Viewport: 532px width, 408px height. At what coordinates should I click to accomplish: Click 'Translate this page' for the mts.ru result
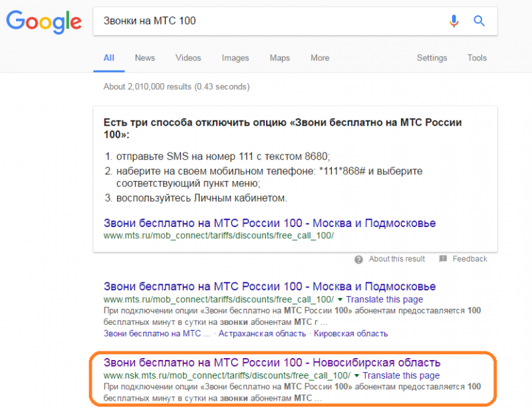pos(385,300)
